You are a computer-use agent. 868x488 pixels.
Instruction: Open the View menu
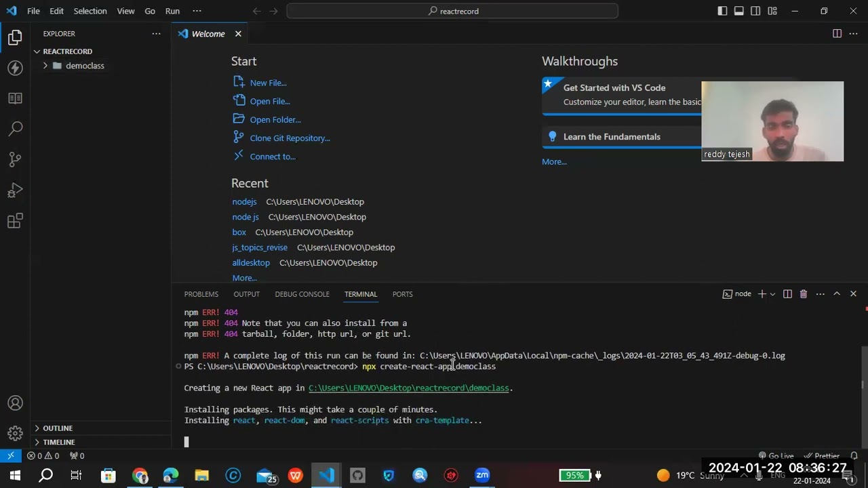click(x=125, y=11)
